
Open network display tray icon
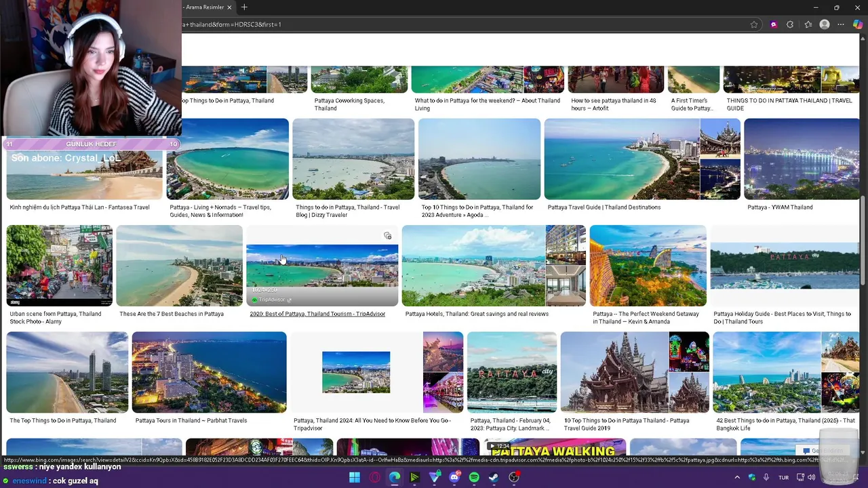[800, 477]
